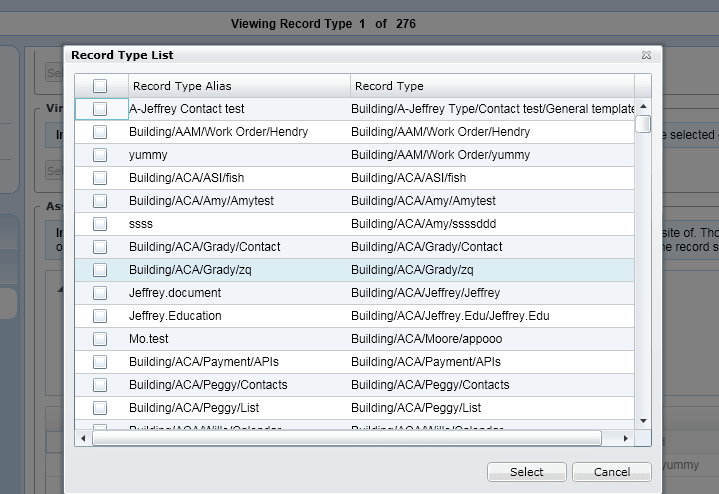This screenshot has height=494, width=719.
Task: Sort by Record Type column header
Action: pos(490,86)
